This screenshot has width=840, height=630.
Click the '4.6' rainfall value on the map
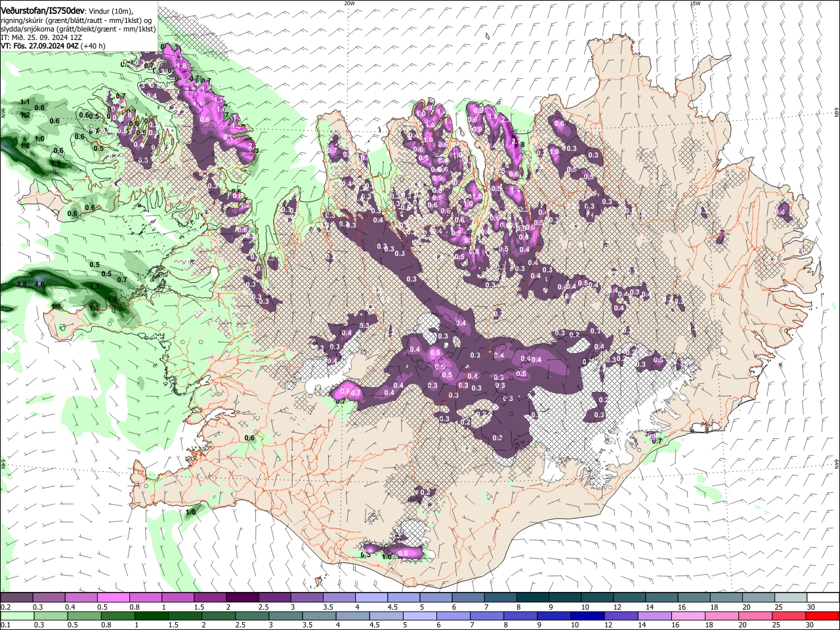(x=39, y=284)
